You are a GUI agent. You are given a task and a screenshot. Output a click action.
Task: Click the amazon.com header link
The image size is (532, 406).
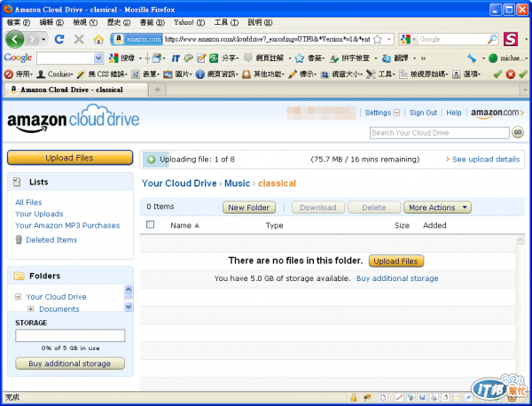(x=497, y=113)
